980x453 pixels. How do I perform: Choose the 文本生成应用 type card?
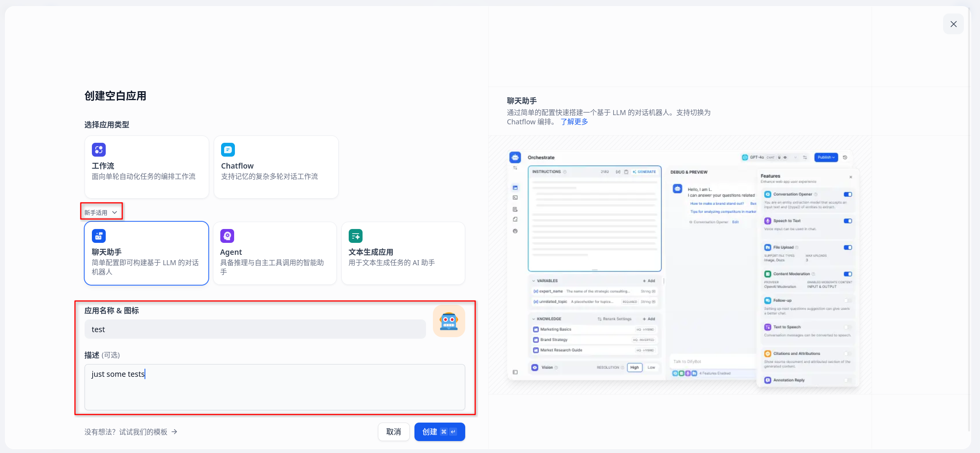tap(403, 253)
